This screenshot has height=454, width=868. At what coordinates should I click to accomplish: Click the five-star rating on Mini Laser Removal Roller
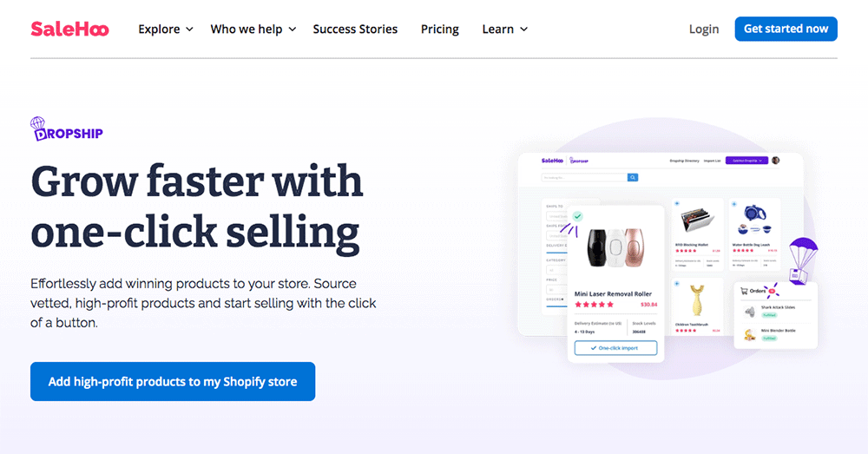[x=594, y=305]
